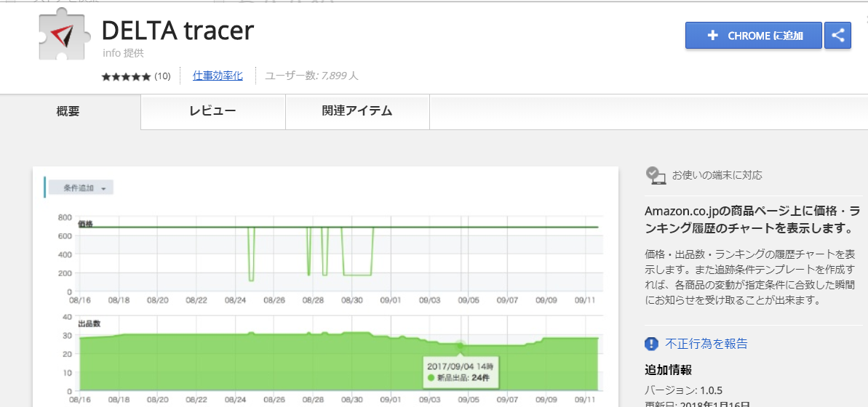
Task: Open the 不正行為を報告 link
Action: [x=706, y=343]
